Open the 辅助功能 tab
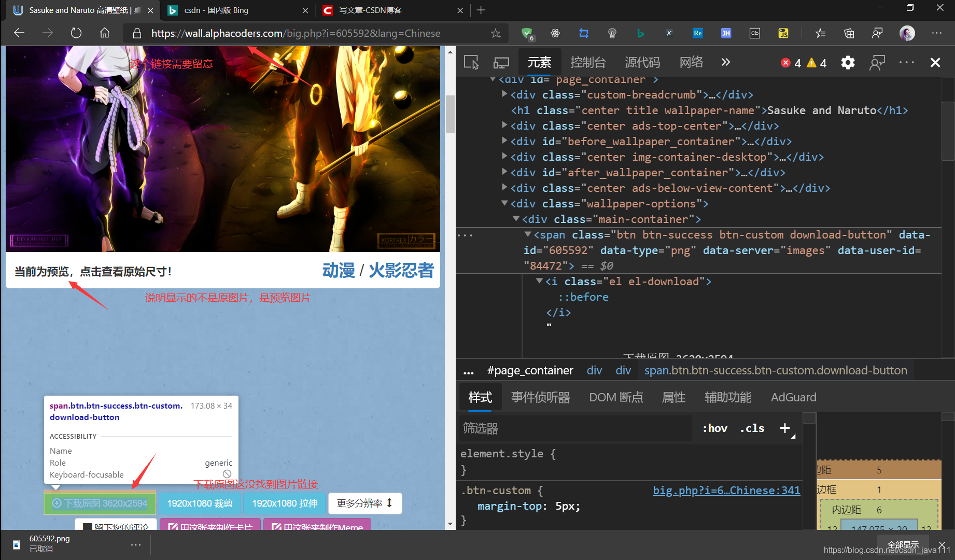Screen dimensions: 955x560 click(728, 397)
